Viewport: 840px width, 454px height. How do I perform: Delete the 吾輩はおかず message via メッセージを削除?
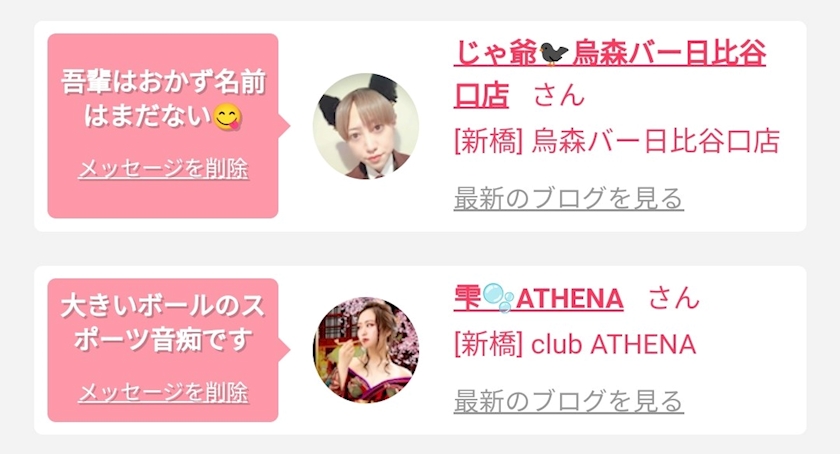tap(163, 169)
